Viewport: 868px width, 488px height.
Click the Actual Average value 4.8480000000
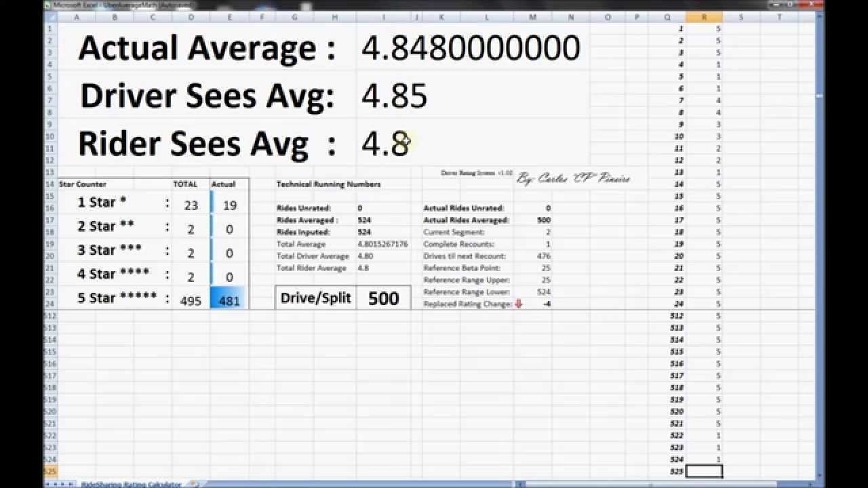click(471, 48)
